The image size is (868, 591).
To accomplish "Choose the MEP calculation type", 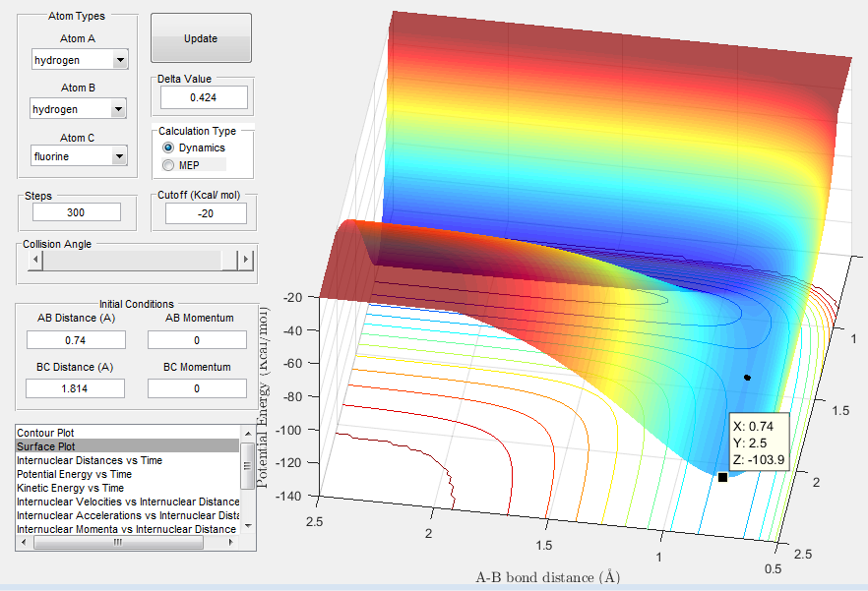I will [168, 165].
